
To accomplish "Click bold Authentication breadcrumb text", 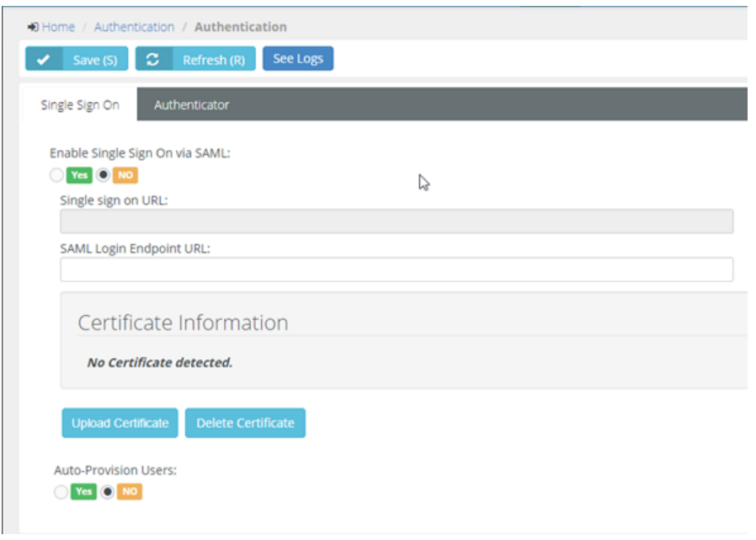I will tap(241, 27).
